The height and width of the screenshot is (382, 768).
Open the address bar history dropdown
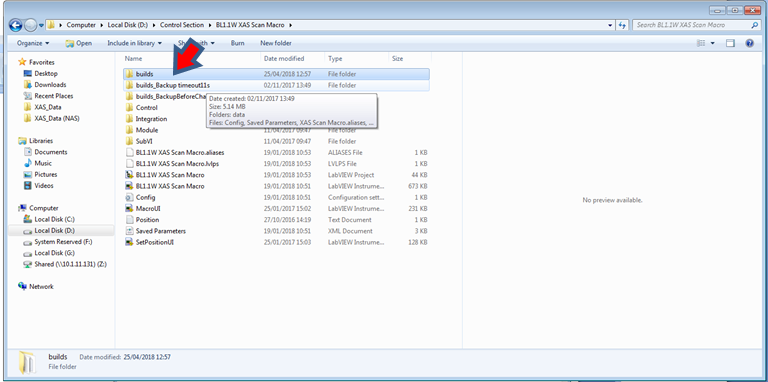pyautogui.click(x=610, y=25)
